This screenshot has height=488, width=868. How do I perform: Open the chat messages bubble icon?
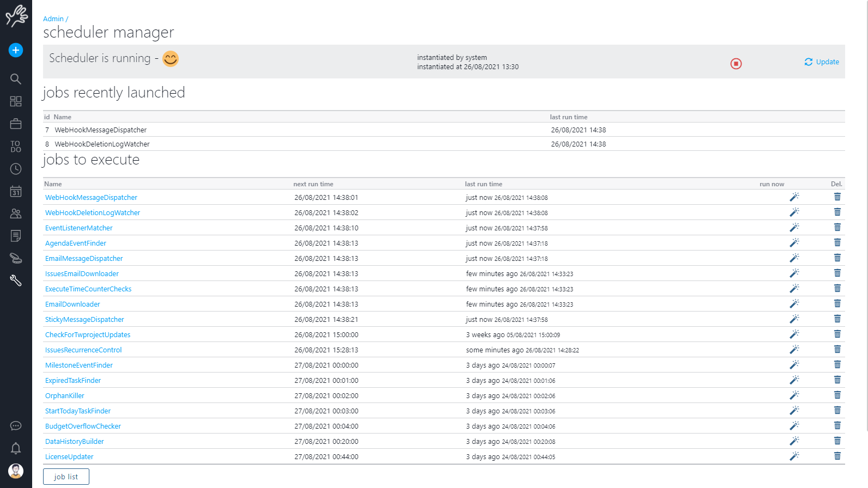[16, 426]
